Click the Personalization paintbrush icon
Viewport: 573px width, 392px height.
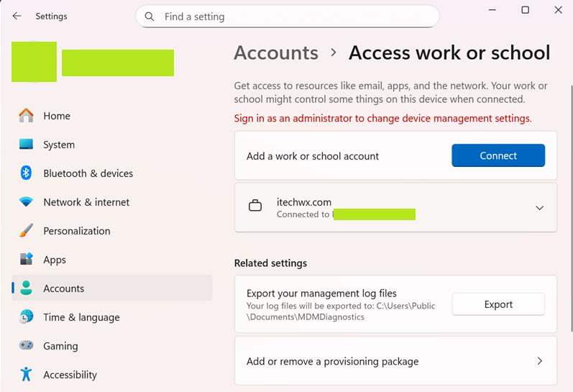coord(26,230)
